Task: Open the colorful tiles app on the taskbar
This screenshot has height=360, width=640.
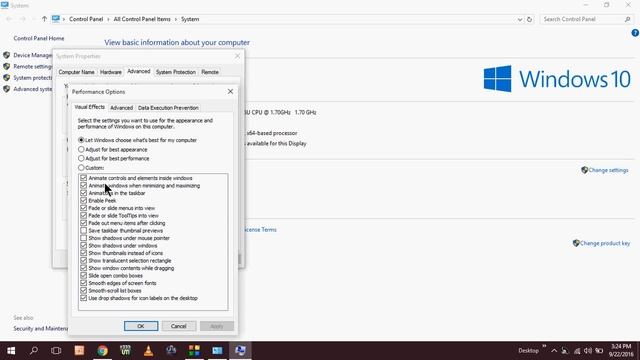Action: [x=194, y=351]
